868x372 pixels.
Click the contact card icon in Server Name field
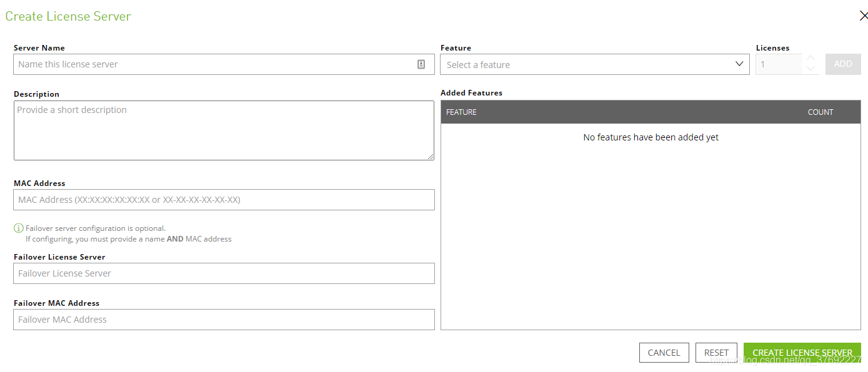click(x=421, y=64)
